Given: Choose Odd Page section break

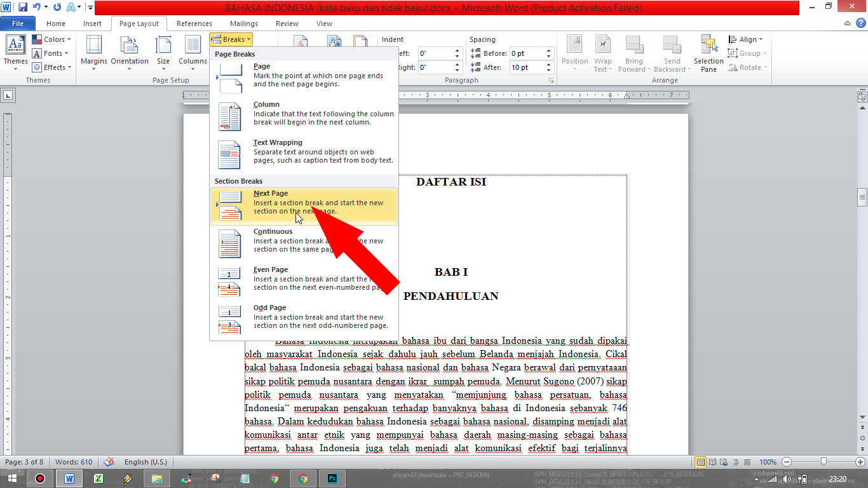Looking at the screenshot, I should pyautogui.click(x=304, y=320).
